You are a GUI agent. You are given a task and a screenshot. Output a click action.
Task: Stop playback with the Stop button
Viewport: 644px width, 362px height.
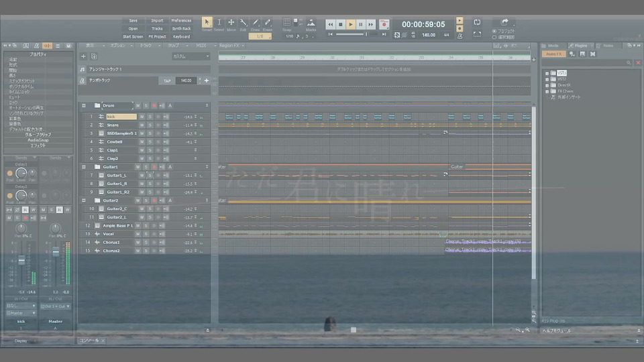[x=340, y=24]
